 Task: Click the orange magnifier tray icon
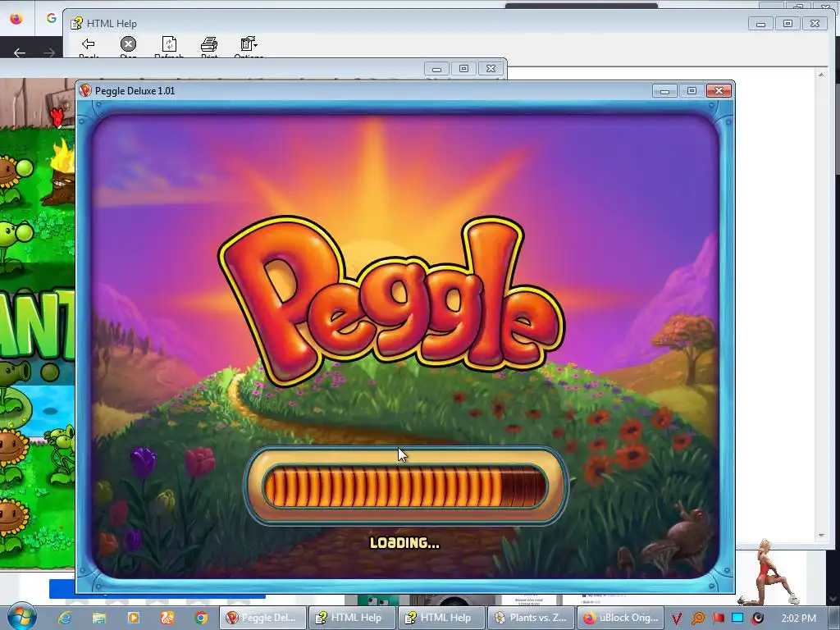pyautogui.click(x=697, y=619)
